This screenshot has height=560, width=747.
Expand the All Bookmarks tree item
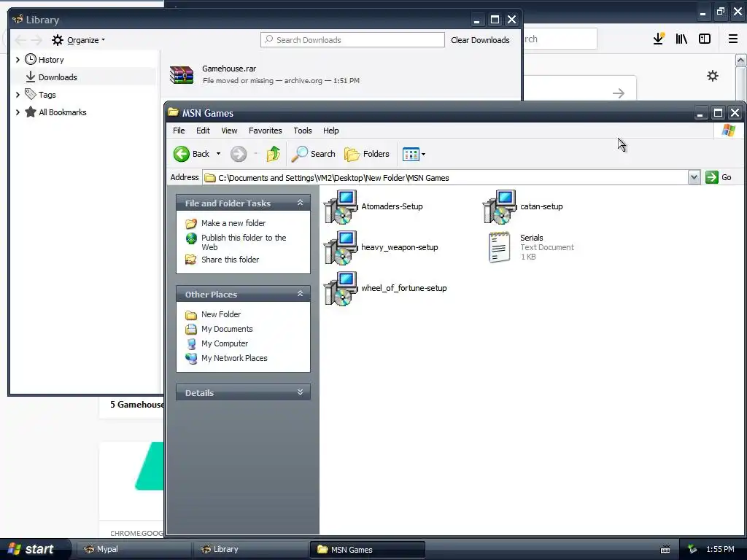tap(18, 112)
